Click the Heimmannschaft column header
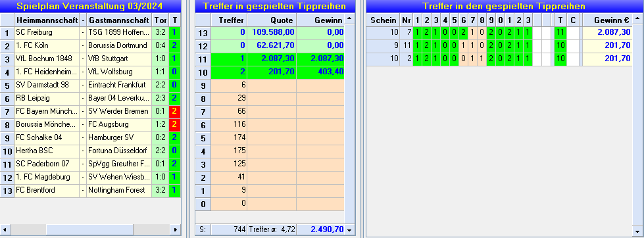 pos(47,20)
